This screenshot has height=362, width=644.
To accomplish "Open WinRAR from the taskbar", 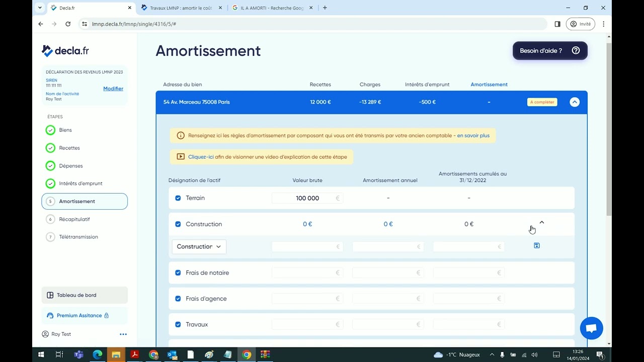I will click(265, 354).
